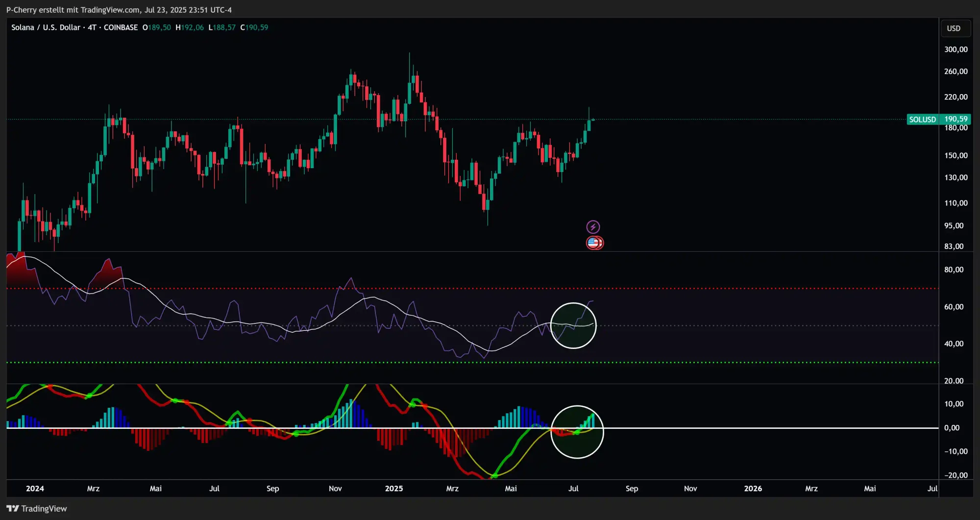Click the 300,00 price axis label

click(x=956, y=50)
